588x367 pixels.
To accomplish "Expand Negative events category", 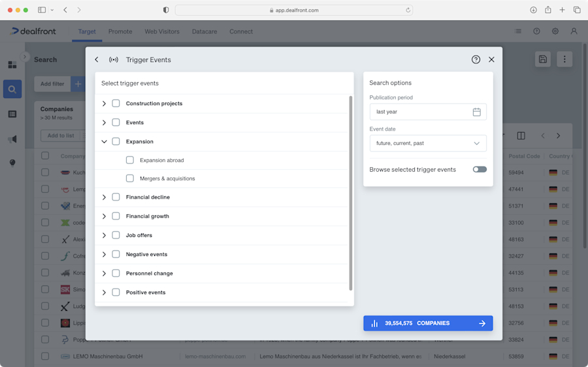I will 104,255.
